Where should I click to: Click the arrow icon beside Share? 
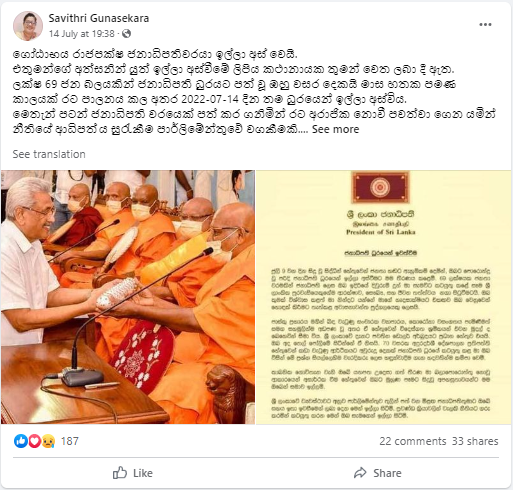click(360, 473)
